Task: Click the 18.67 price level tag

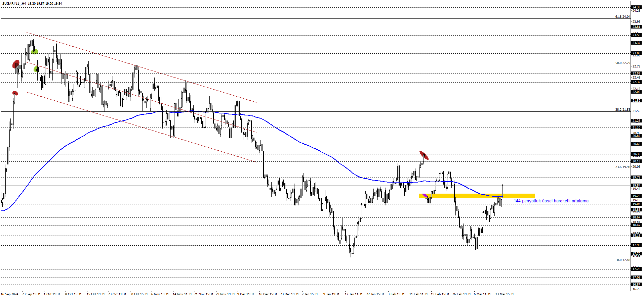Action: tap(636, 217)
